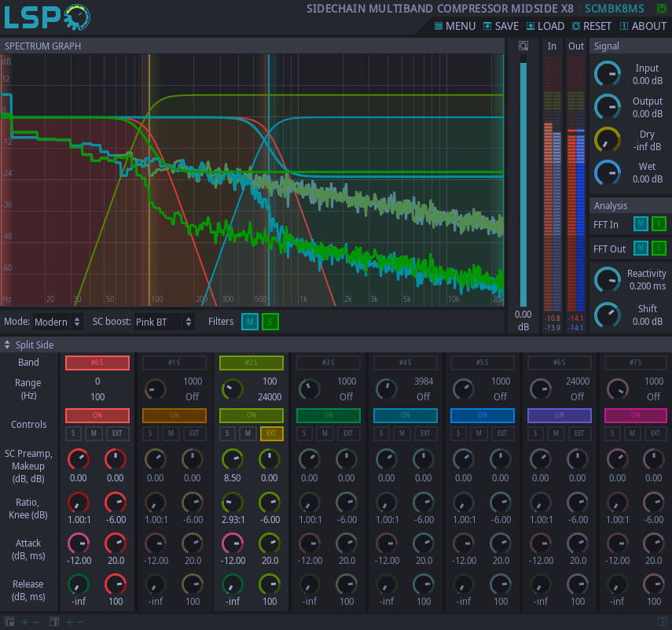
Task: Click the Reactivity value 0.200 ms
Action: pyautogui.click(x=647, y=286)
